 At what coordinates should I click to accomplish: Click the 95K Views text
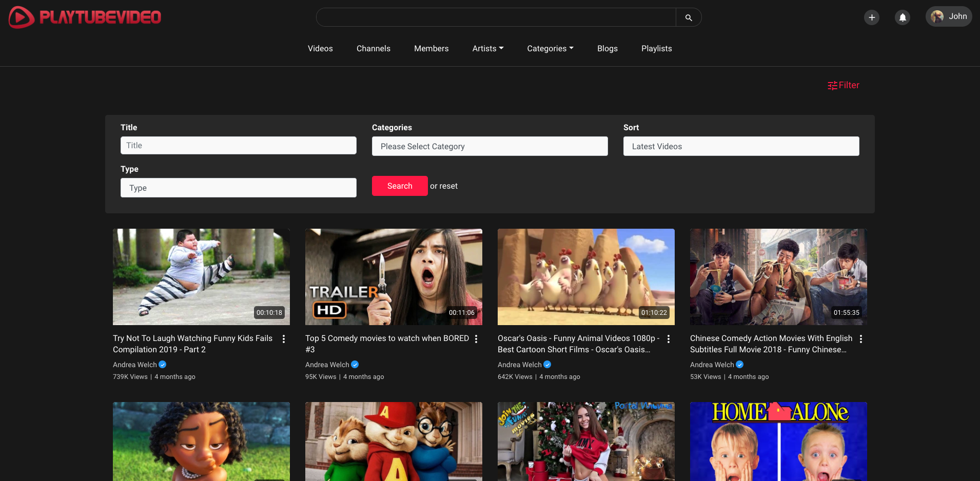(321, 377)
